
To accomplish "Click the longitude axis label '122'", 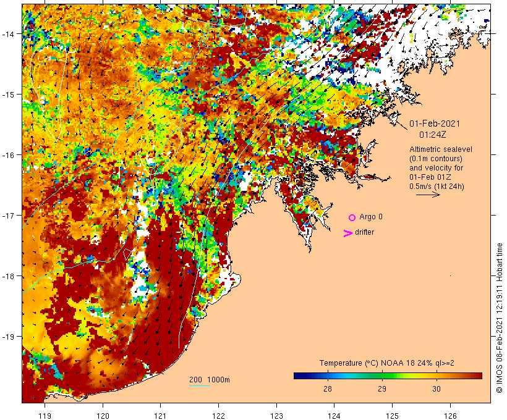I will click(219, 416).
